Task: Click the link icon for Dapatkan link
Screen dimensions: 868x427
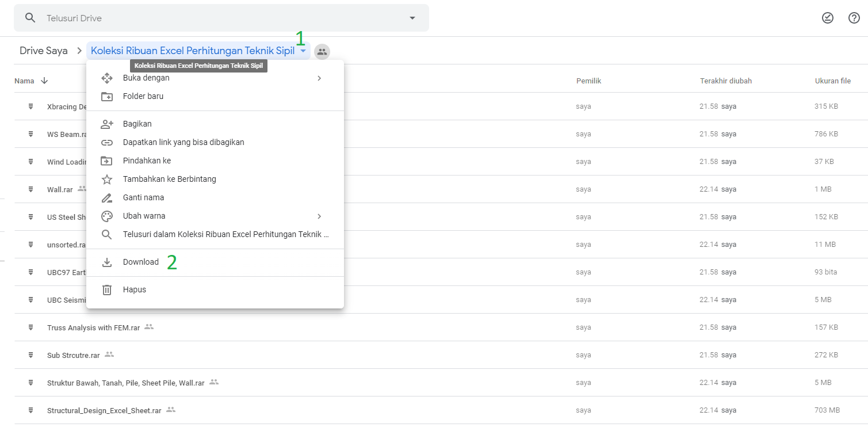Action: [107, 142]
